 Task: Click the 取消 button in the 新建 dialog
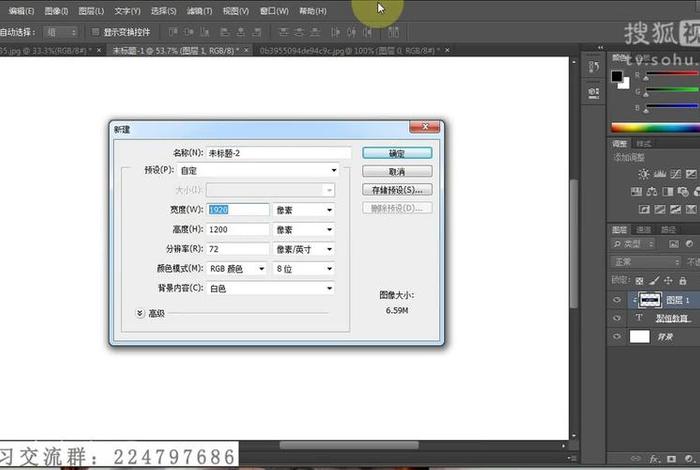(x=397, y=171)
